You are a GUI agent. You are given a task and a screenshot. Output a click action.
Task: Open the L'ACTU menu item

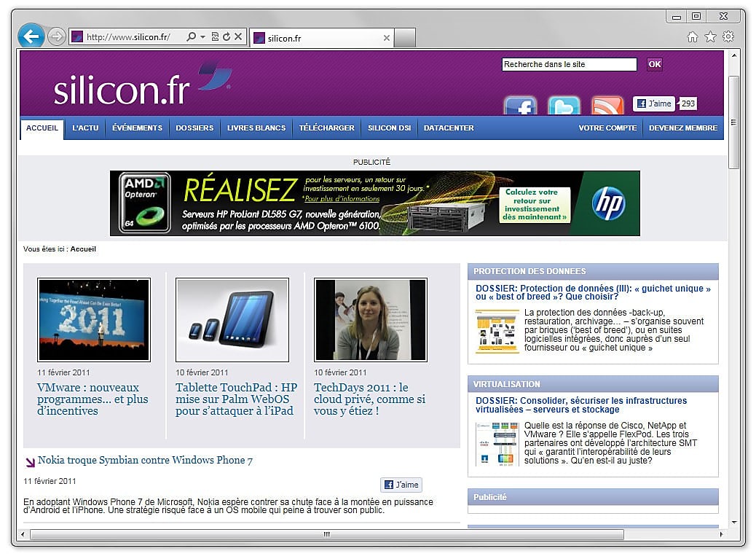pos(85,128)
